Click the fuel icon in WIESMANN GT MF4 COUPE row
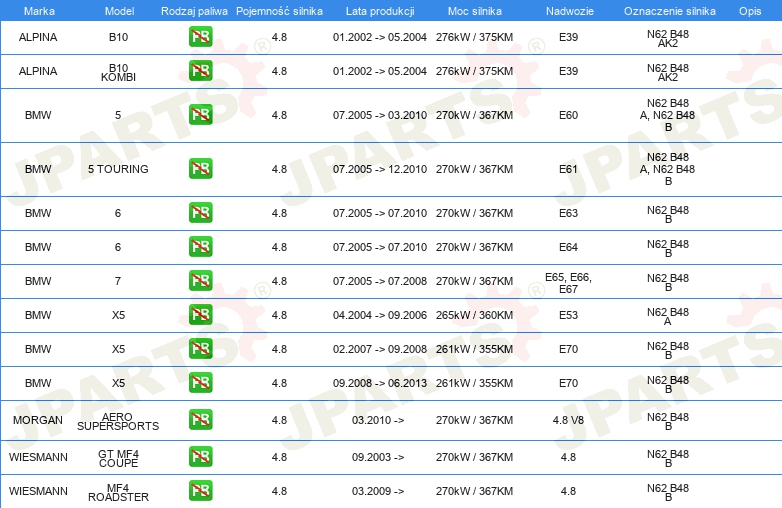 pos(200,457)
